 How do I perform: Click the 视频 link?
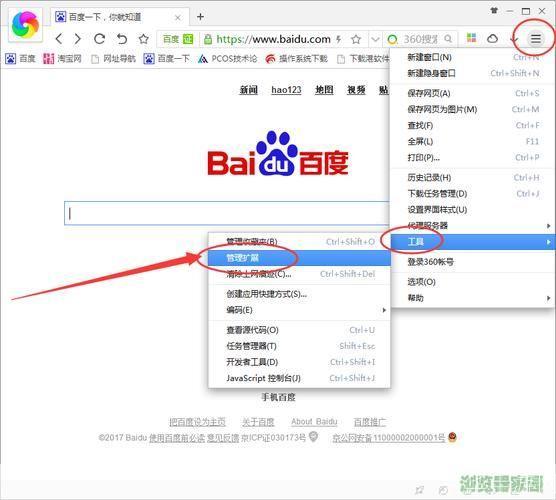[356, 90]
